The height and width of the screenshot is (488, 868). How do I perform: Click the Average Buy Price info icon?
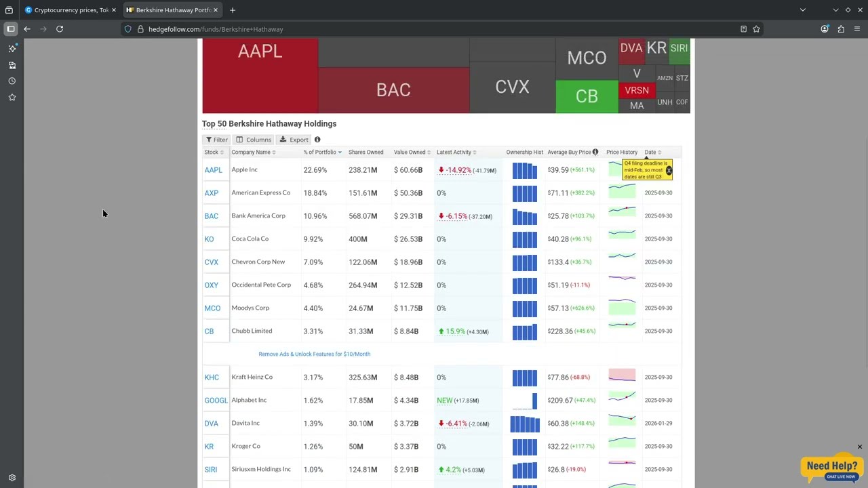point(595,152)
